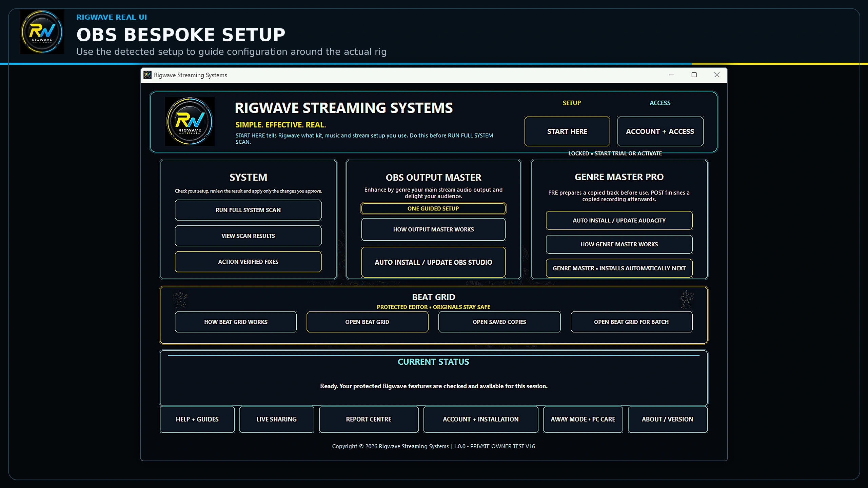The height and width of the screenshot is (488, 868).
Task: Click the PROTECTED EDITOR • ORIGINALS STAY SAFE text
Action: (x=433, y=307)
